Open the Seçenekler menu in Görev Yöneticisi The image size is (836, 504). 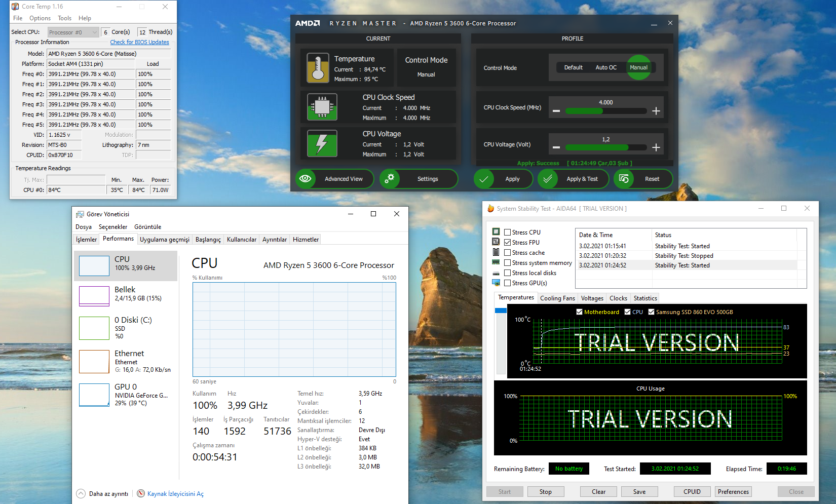click(x=113, y=227)
